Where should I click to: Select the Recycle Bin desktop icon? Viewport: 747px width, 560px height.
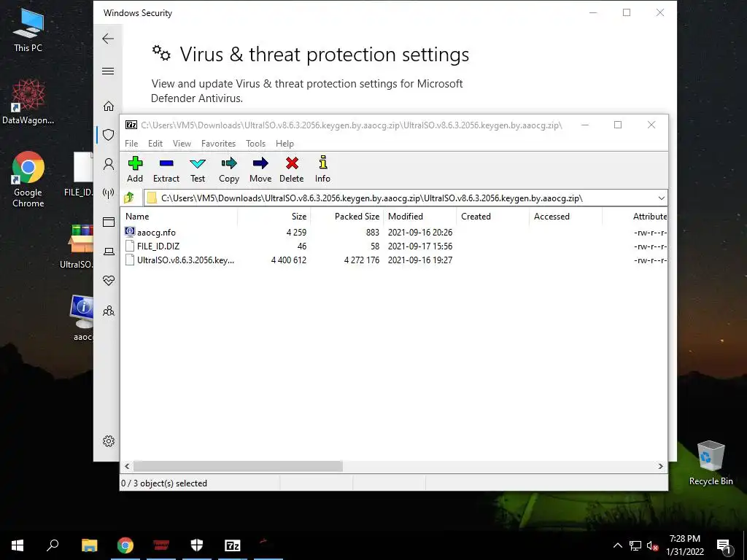pyautogui.click(x=711, y=463)
